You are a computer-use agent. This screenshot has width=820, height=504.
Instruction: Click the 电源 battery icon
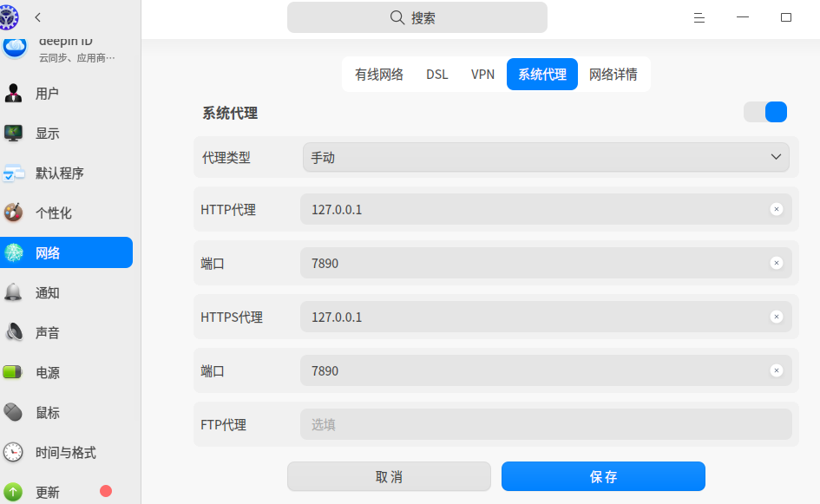pyautogui.click(x=12, y=372)
